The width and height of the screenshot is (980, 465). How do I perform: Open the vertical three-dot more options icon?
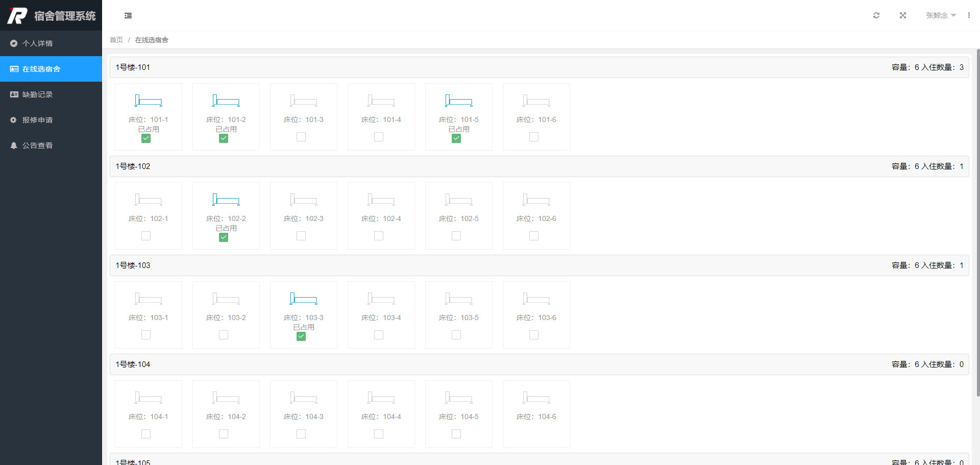click(969, 15)
